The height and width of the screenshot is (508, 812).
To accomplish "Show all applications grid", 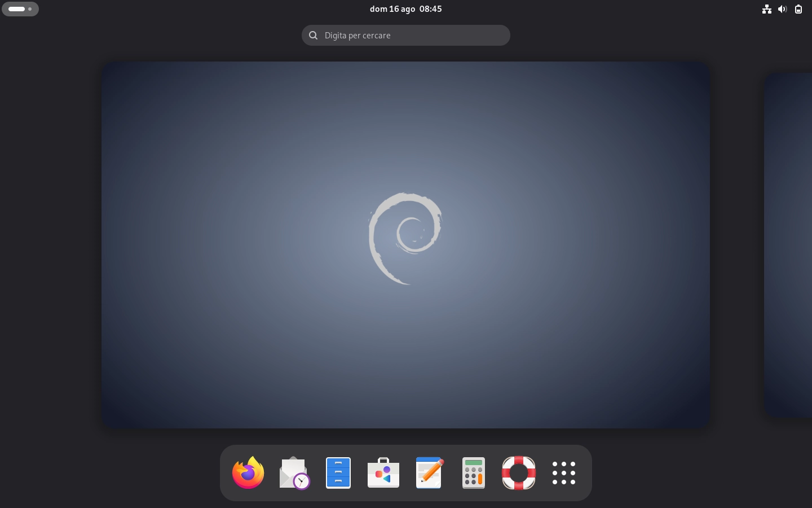I will [x=564, y=473].
